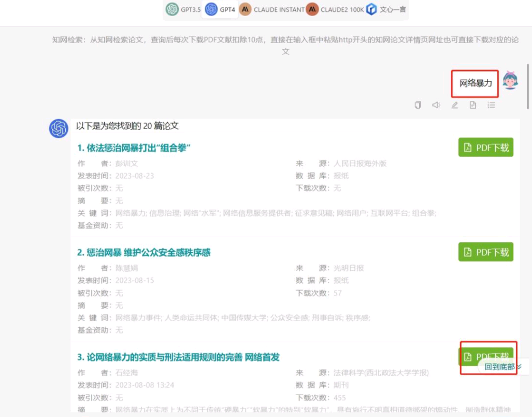The image size is (532, 417).
Task: Click keywords line starting 网络暴力; 信息治理
Action: (276, 213)
